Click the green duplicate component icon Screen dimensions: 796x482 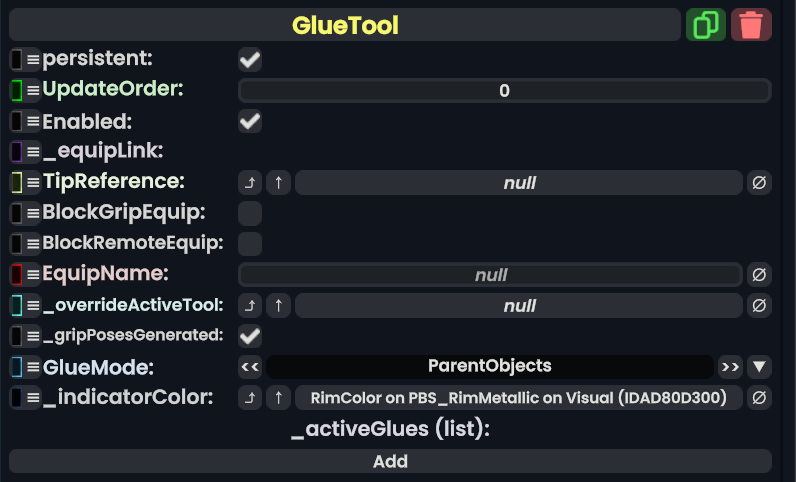706,25
